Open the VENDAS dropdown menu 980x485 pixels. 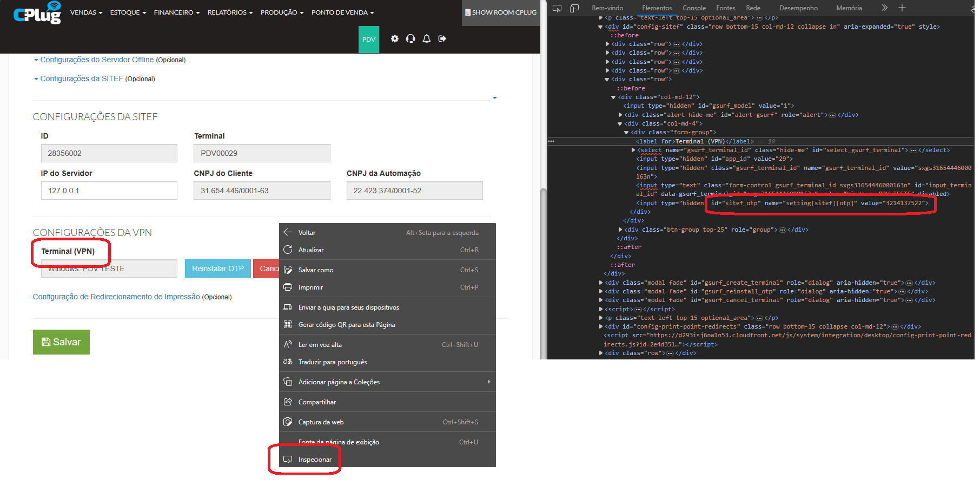pyautogui.click(x=87, y=12)
